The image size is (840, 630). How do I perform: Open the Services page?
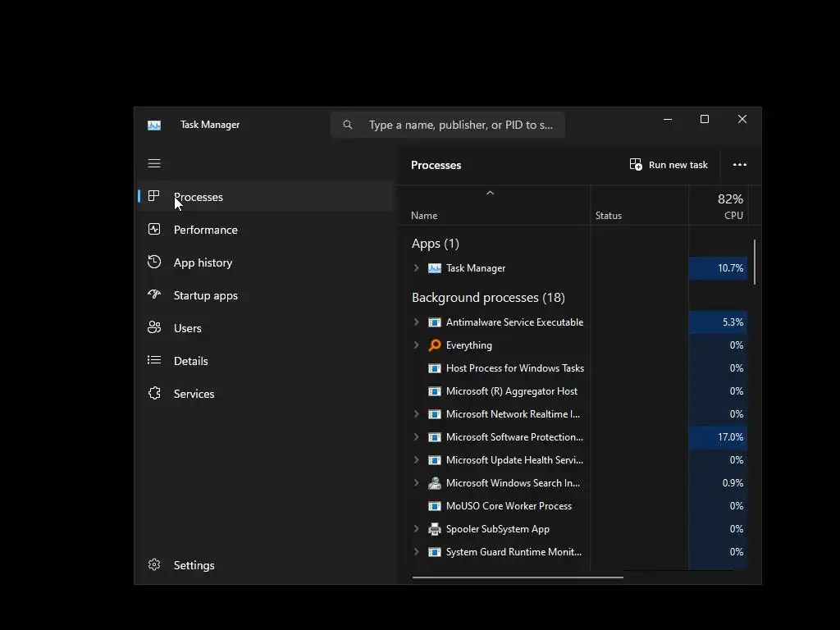pos(267,394)
